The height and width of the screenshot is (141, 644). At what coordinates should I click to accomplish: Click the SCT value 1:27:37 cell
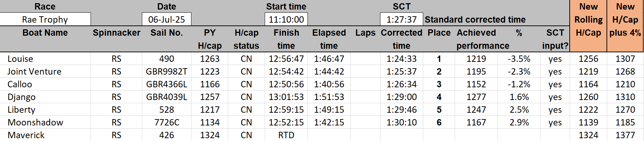(402, 19)
